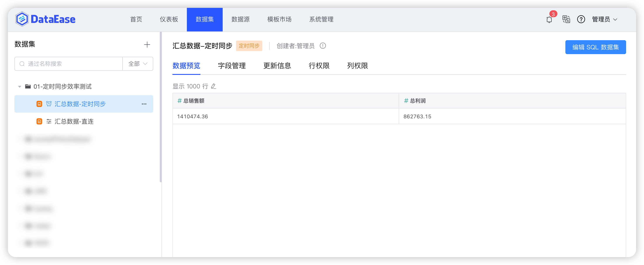Add a new dataset with plus icon
Screen dimensions: 644x265
[147, 45]
